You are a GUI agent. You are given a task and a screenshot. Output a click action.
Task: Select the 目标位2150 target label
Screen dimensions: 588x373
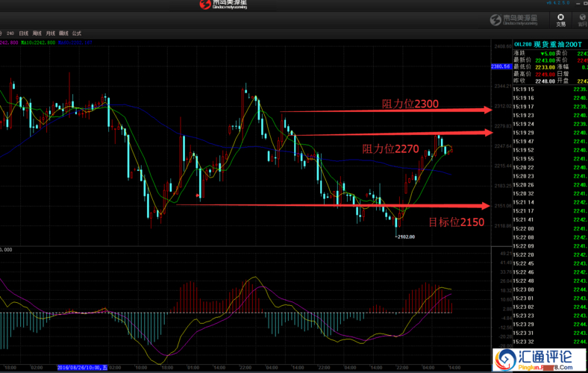point(456,222)
